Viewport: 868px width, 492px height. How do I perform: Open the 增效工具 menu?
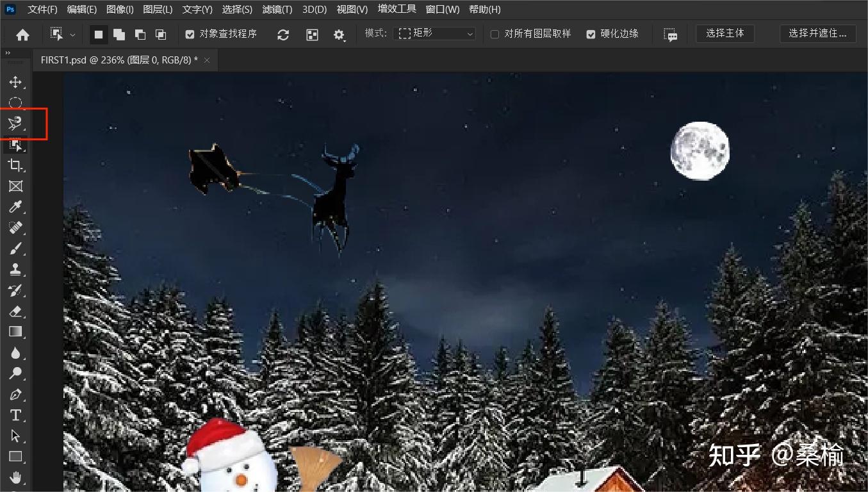[x=397, y=9]
